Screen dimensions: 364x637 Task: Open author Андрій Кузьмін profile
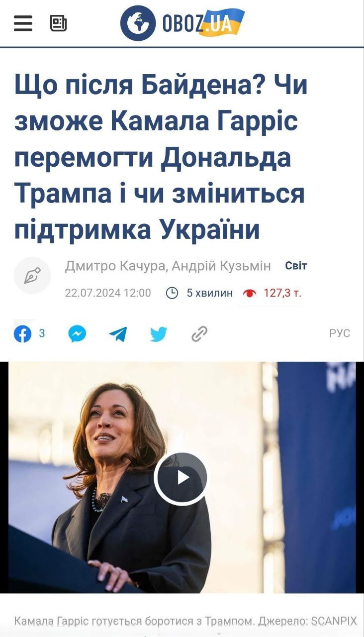(x=221, y=266)
